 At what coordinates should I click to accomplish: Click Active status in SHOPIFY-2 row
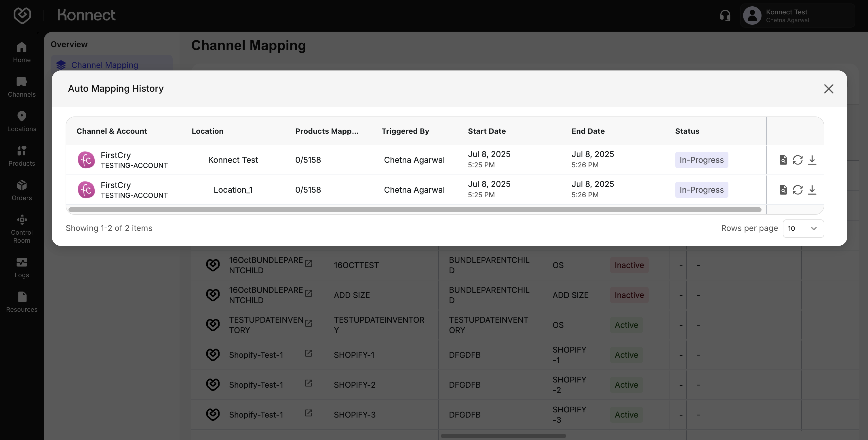626,385
